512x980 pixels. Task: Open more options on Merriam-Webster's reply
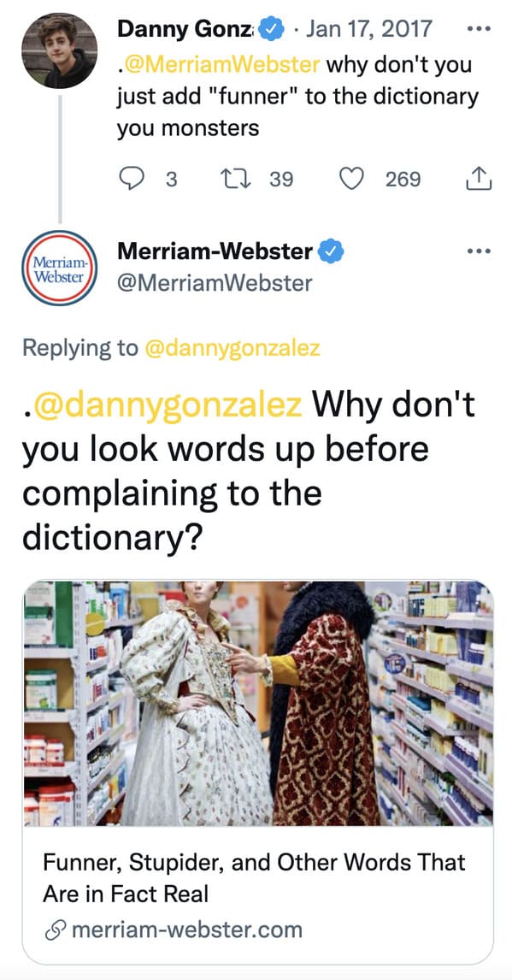click(479, 251)
